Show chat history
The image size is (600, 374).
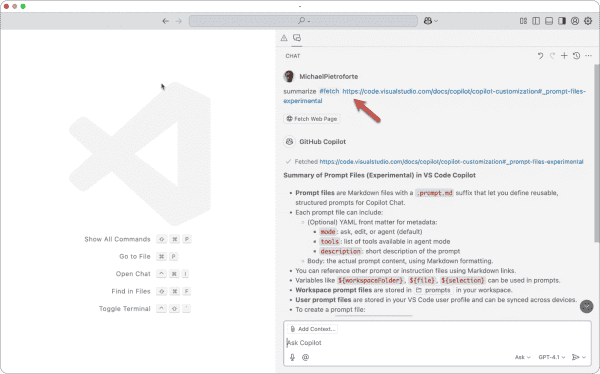coord(576,56)
